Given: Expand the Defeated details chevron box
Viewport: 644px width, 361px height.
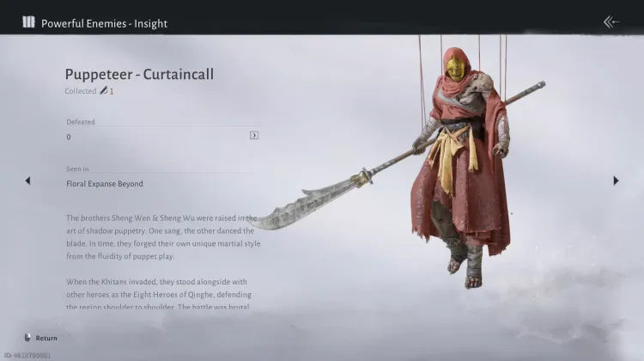Looking at the screenshot, I should point(254,135).
